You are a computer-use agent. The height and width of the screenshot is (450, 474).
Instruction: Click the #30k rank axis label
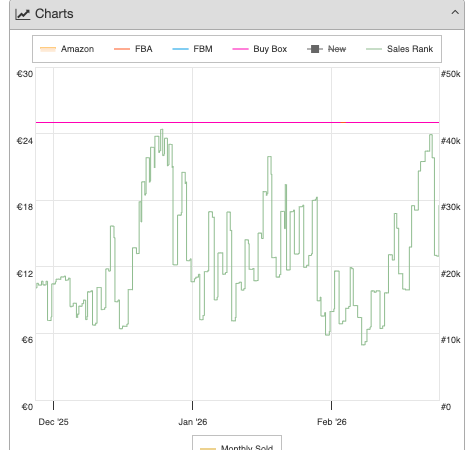pyautogui.click(x=451, y=207)
